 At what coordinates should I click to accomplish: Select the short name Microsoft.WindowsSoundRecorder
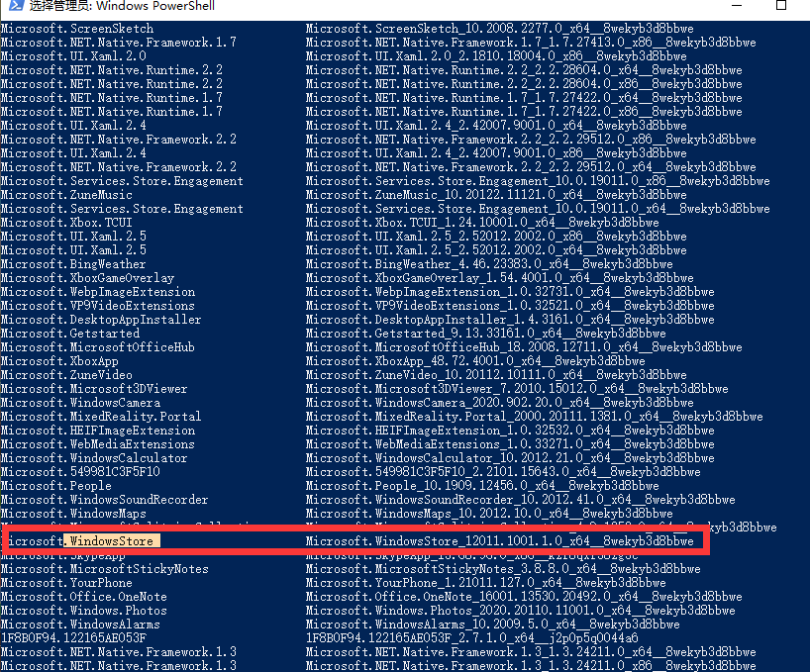pos(105,501)
